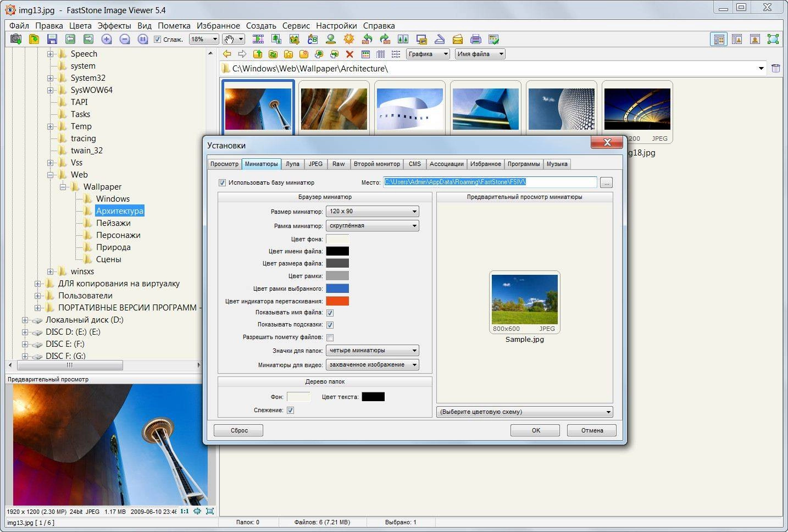Screen dimensions: 788x532
Task: Click the camera acquire-image toolbar icon
Action: tap(16, 39)
